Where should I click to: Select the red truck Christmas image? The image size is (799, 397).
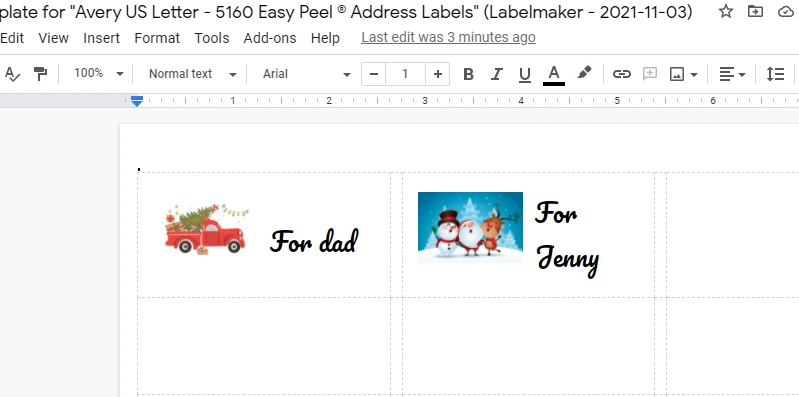click(x=206, y=229)
